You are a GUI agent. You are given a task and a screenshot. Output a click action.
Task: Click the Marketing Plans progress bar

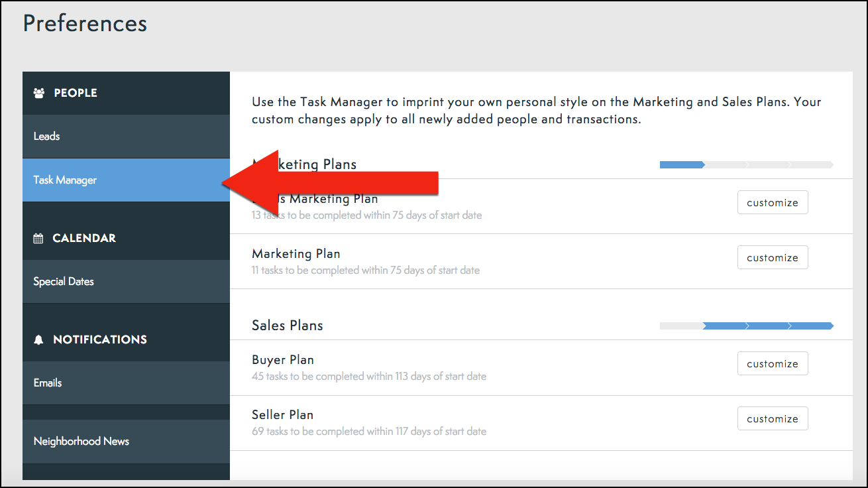pos(746,164)
